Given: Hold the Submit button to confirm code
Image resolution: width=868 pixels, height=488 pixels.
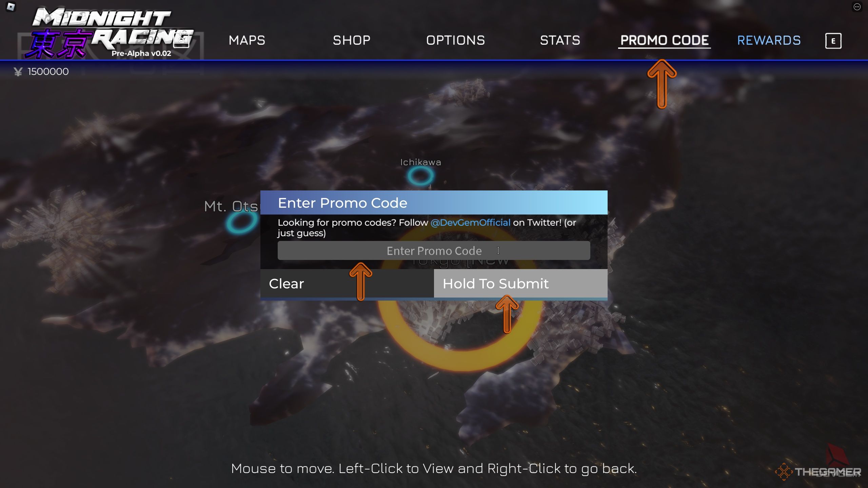Looking at the screenshot, I should (x=521, y=284).
